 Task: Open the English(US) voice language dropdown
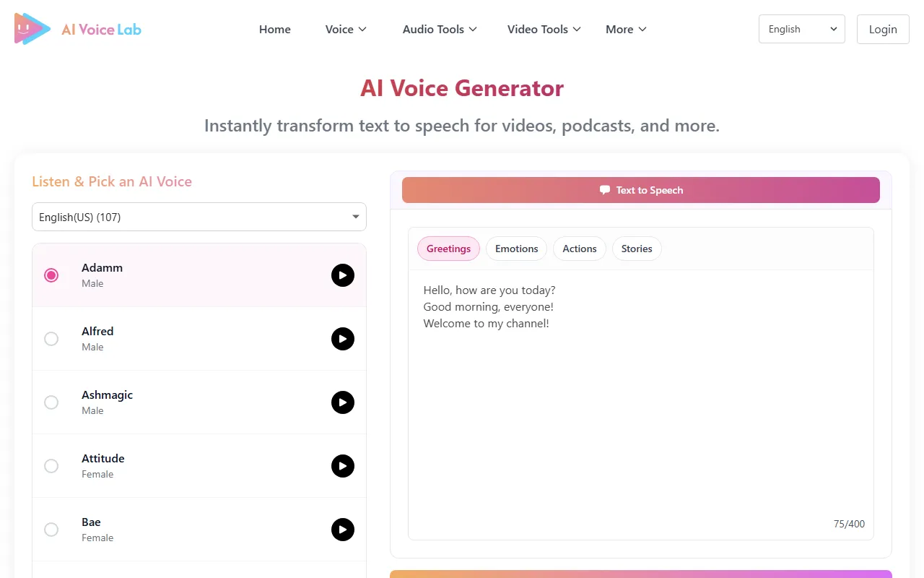199,217
